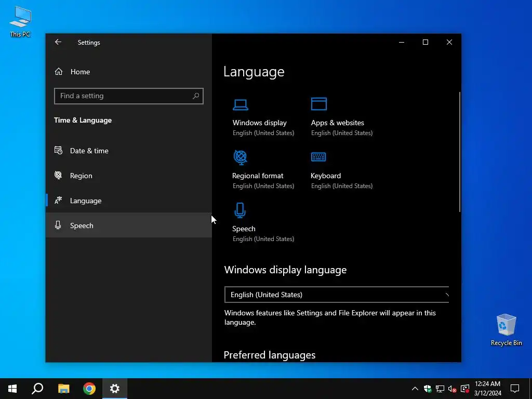Screen dimensions: 532x399
Task: Click the Settings page vertical scrollbar
Action: click(460, 152)
